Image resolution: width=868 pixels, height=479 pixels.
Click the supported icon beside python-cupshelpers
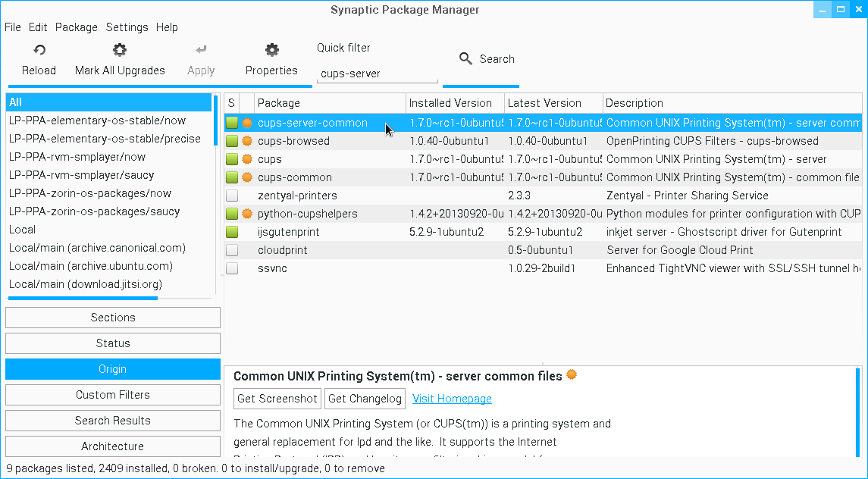(246, 214)
